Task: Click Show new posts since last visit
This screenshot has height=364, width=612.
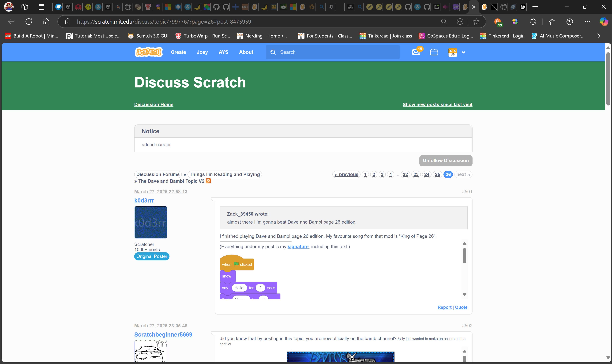Action: tap(437, 104)
